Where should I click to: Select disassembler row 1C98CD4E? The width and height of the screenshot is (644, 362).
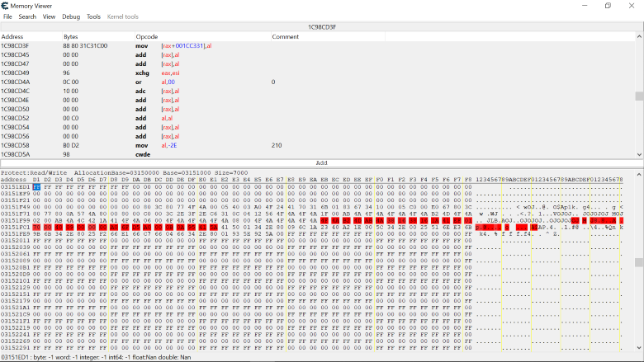click(318, 100)
